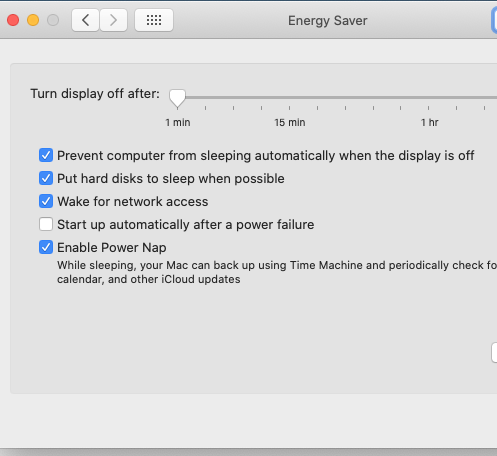Screen dimensions: 497x456
Task: Click the Power Nap description text
Action: click(x=277, y=272)
